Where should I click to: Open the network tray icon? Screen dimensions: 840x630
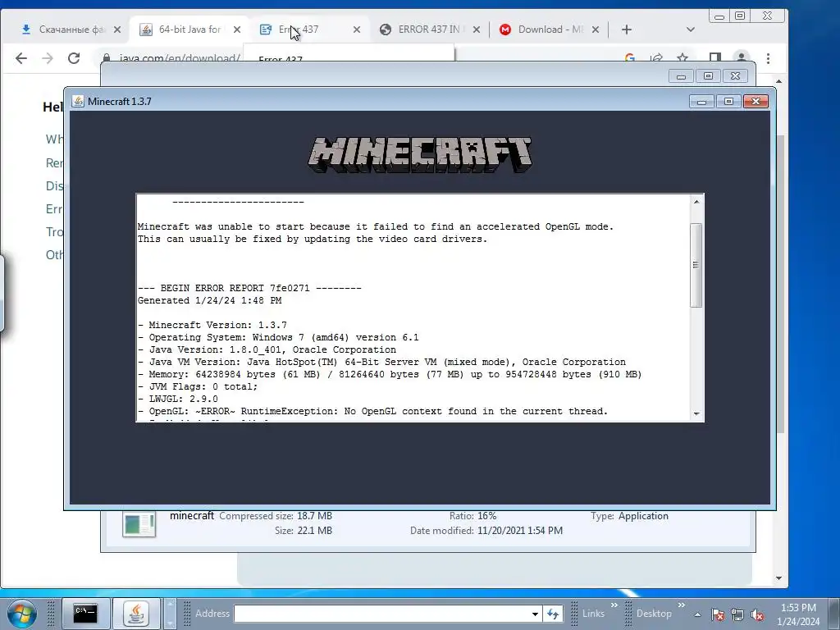737,614
